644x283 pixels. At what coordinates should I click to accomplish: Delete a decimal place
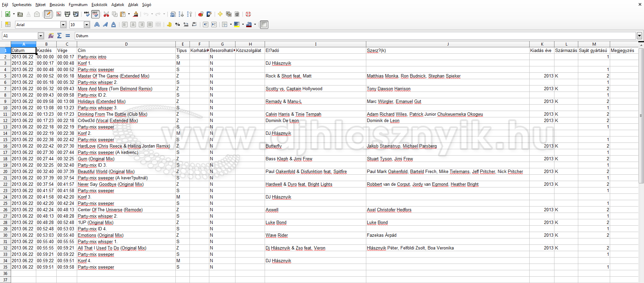tap(194, 24)
